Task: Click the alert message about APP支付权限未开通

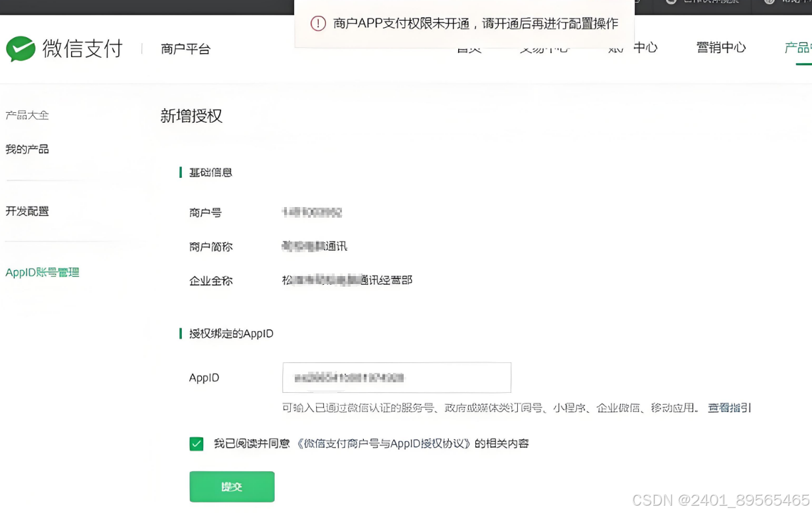Action: [x=475, y=24]
